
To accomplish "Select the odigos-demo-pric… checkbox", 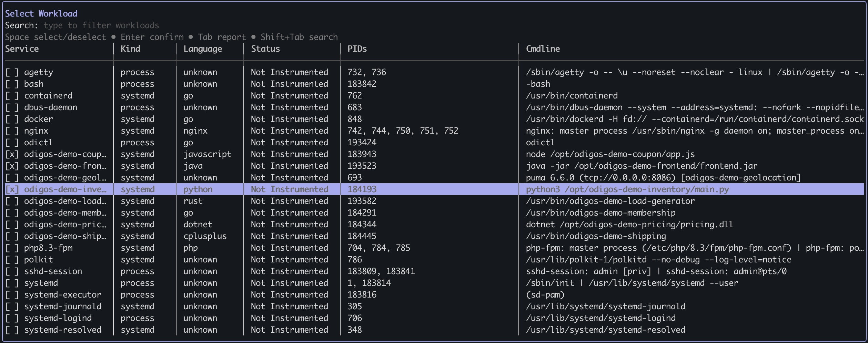I will click(12, 225).
